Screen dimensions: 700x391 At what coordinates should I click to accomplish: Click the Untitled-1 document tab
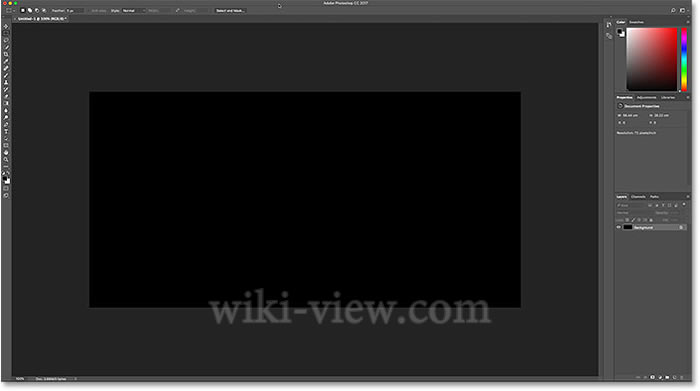(41, 19)
